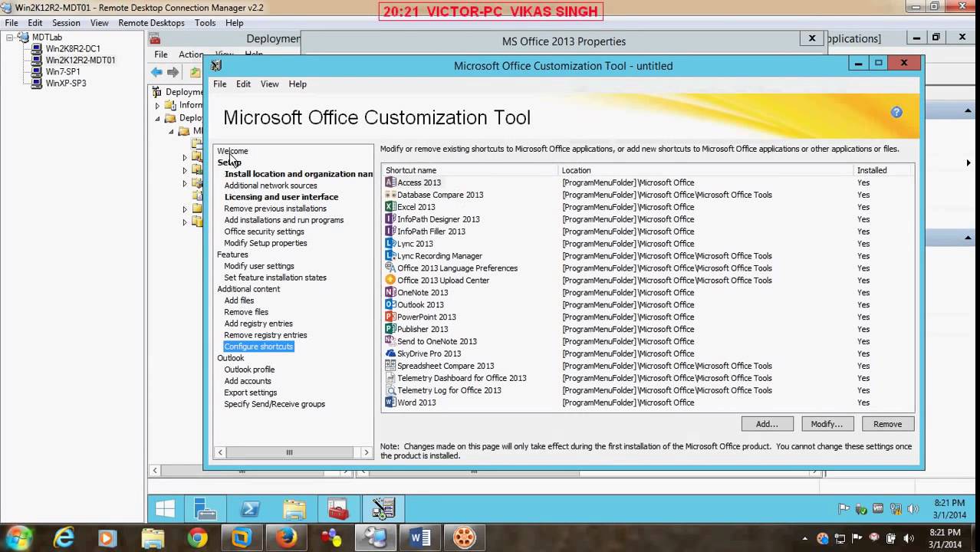Open Office security settings page
The width and height of the screenshot is (980, 552).
[x=264, y=232]
